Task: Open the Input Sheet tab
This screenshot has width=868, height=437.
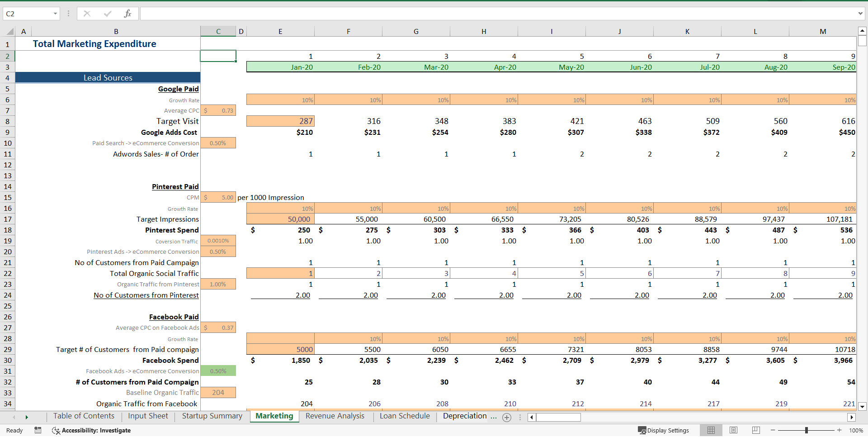Action: 148,416
